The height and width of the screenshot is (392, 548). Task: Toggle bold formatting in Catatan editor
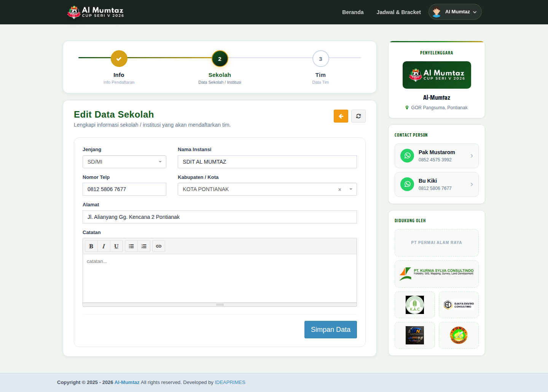(91, 246)
